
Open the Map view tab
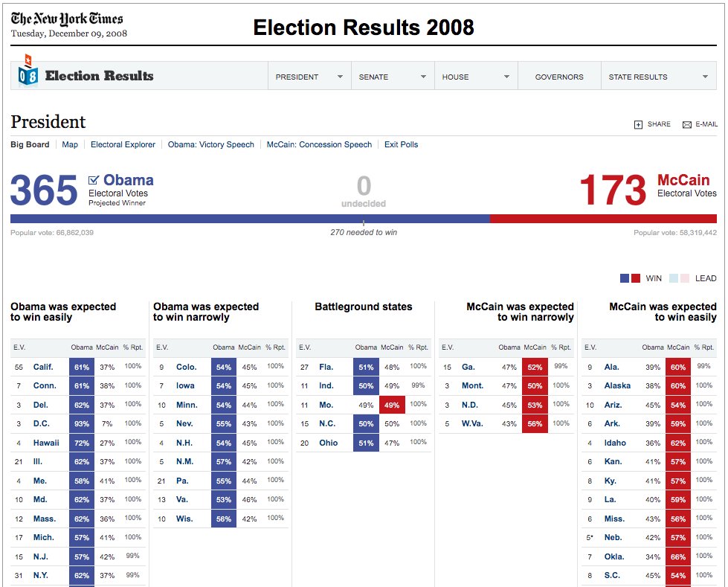pyautogui.click(x=70, y=144)
